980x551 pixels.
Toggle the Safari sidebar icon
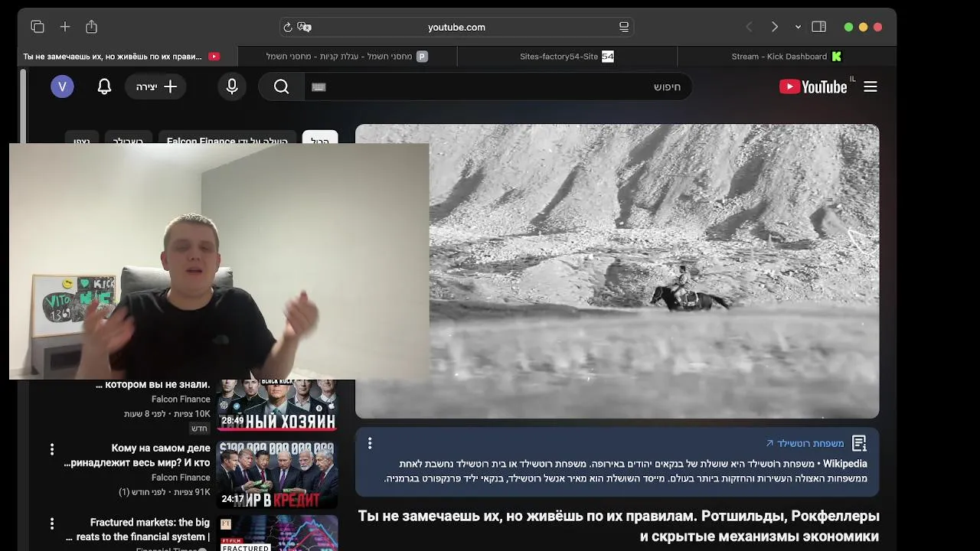coord(818,27)
